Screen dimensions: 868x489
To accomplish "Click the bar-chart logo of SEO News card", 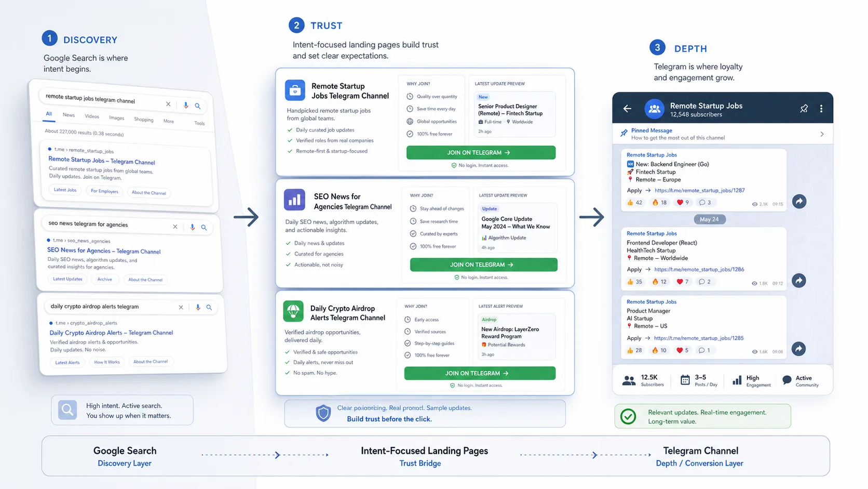I will [294, 200].
